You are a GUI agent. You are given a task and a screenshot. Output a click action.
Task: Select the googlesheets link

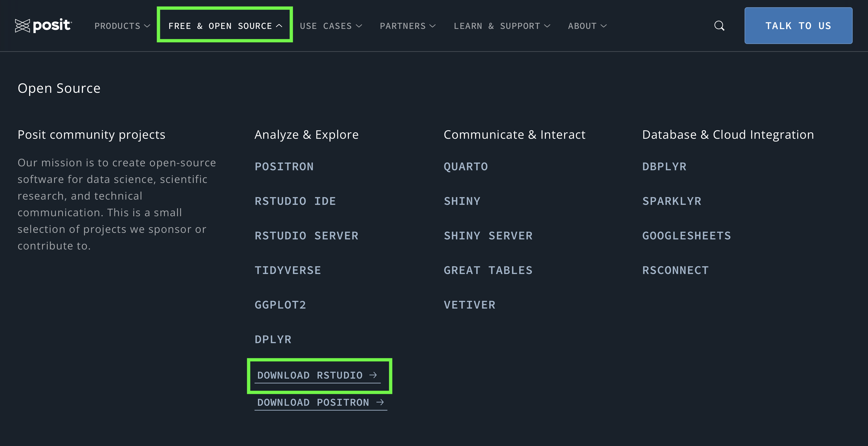point(686,235)
